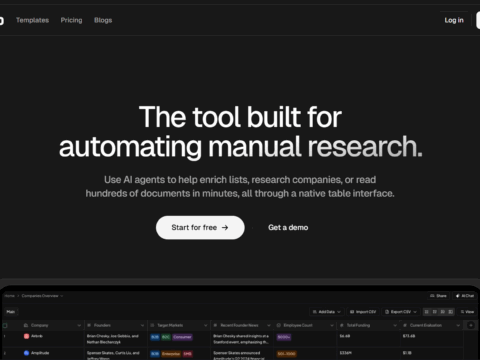
Task: Click the AI Chat sparkle icon
Action: tap(458, 296)
